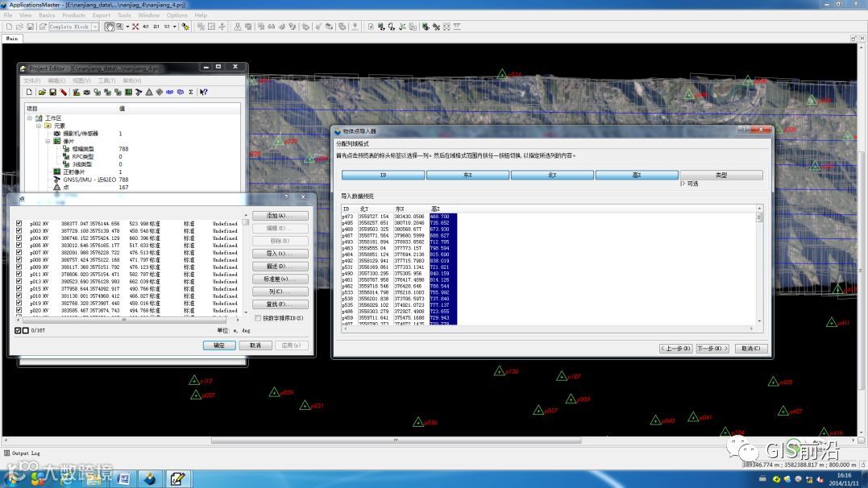Image resolution: width=868 pixels, height=488 pixels.
Task: Select the Main tab
Action: coord(11,38)
